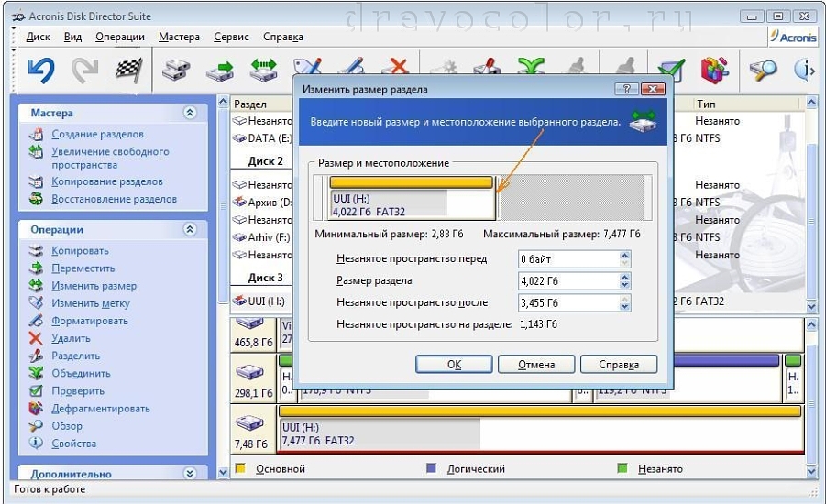Click the Explore magnifier toolbar icon
The height and width of the screenshot is (504, 826).
coord(763,71)
